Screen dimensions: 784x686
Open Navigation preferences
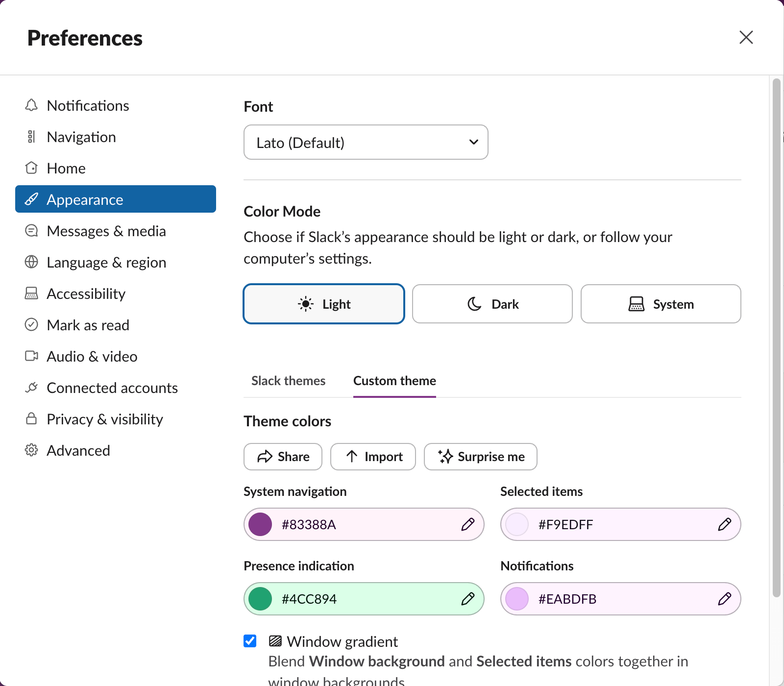[116, 137]
